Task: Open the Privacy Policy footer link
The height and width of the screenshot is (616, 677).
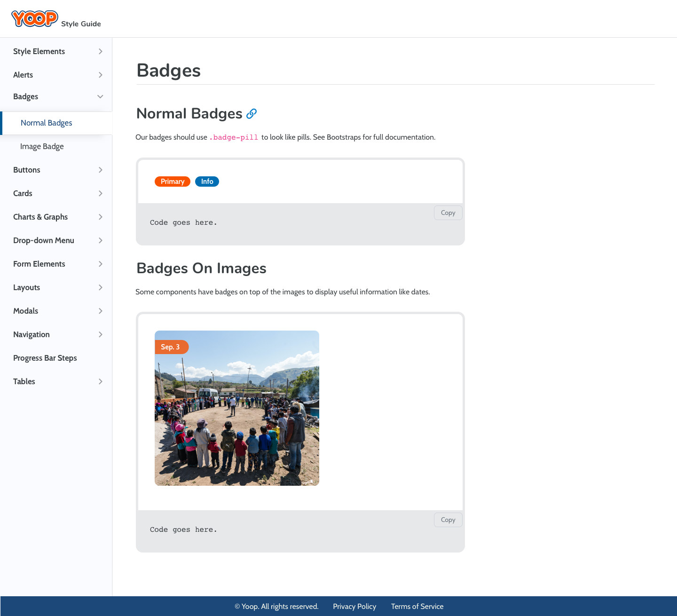Action: click(354, 607)
